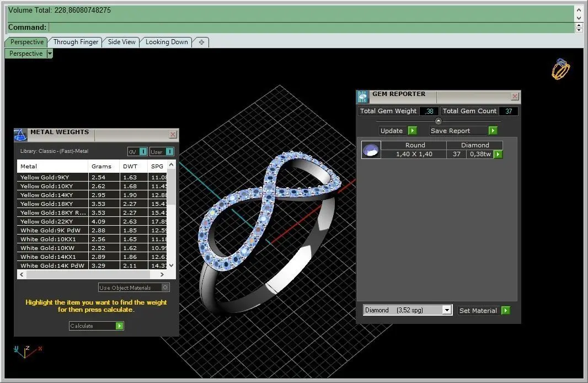This screenshot has width=588, height=383.
Task: Click right scroll arrow under metal table
Action: 162,275
